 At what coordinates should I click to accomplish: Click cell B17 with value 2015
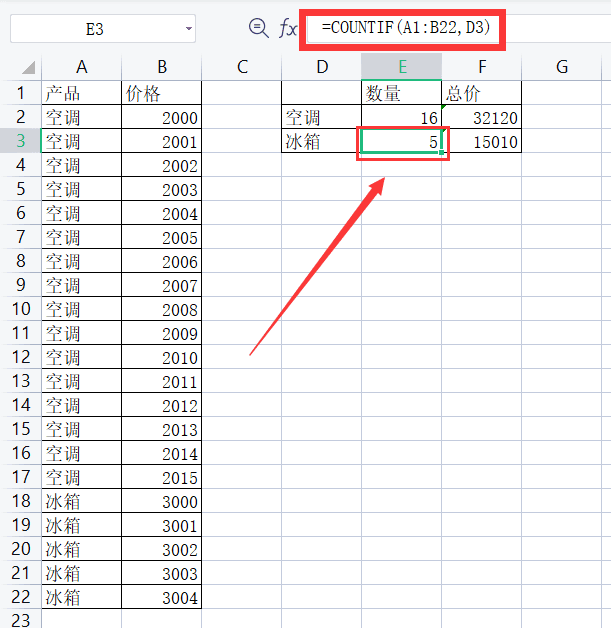coord(162,477)
